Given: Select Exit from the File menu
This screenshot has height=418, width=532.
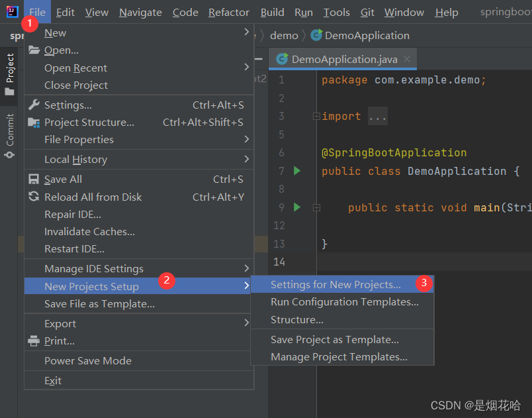Looking at the screenshot, I should point(139,381).
